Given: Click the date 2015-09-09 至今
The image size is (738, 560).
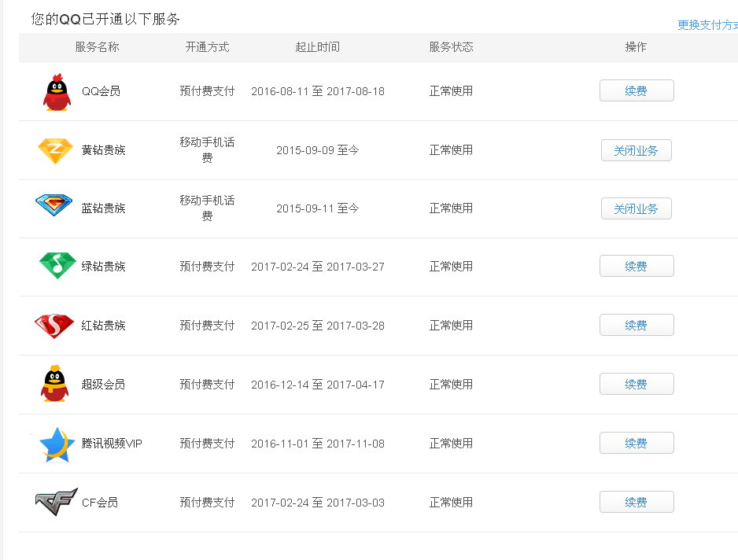Looking at the screenshot, I should [318, 150].
